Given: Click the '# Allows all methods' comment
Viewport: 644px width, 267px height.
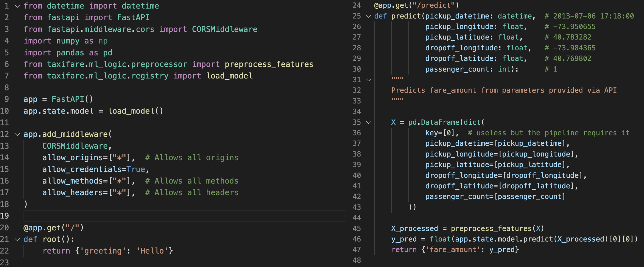Looking at the screenshot, I should click(192, 181).
